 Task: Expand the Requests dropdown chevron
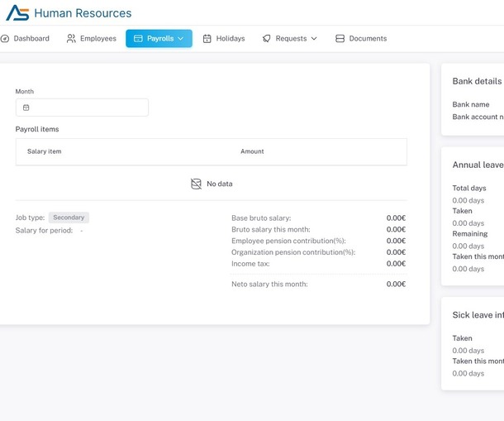click(314, 39)
